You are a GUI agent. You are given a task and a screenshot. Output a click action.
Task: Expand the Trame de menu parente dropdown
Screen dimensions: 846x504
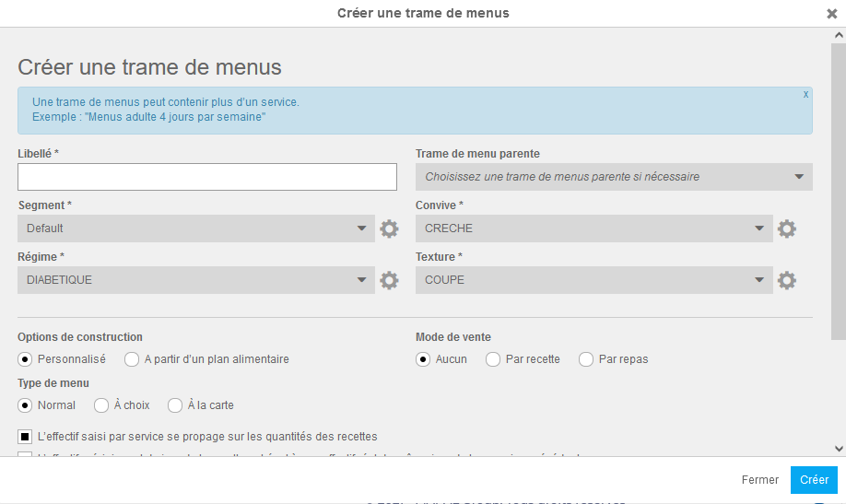coord(614,177)
